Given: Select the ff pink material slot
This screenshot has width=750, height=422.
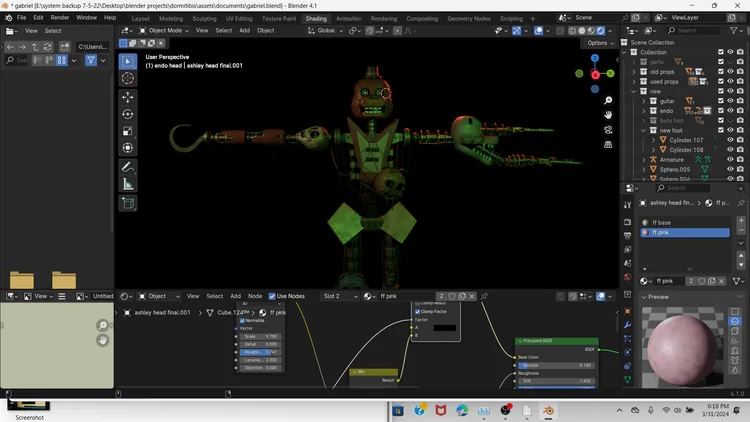Looking at the screenshot, I should pyautogui.click(x=684, y=233).
